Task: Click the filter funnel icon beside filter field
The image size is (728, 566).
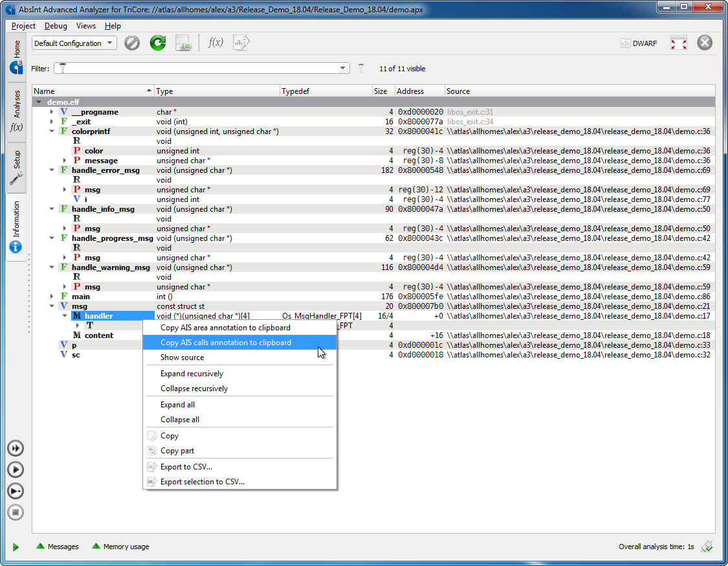Action: 360,68
